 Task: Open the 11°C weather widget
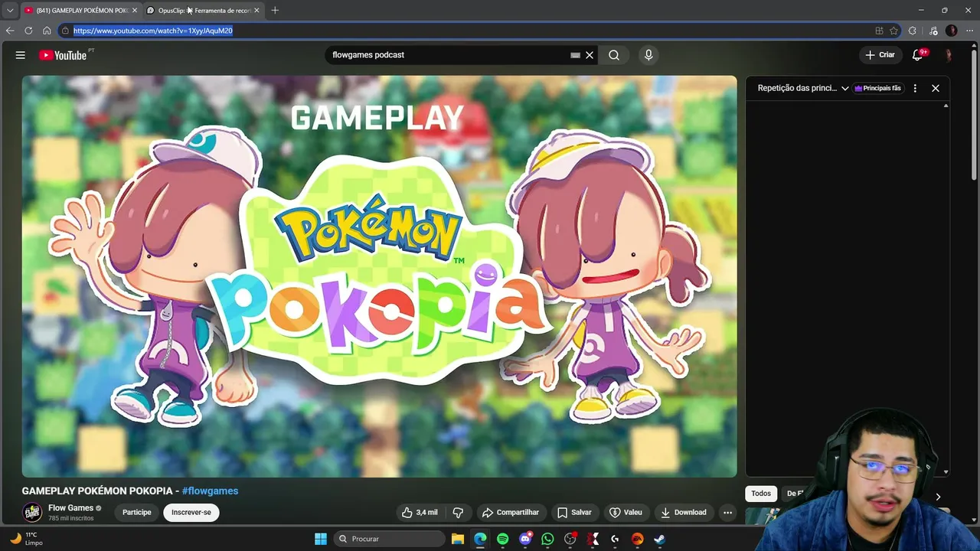pos(26,539)
